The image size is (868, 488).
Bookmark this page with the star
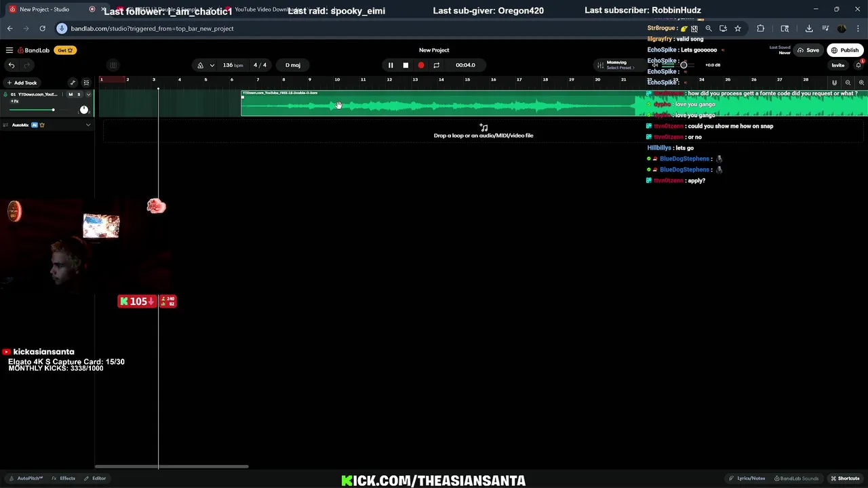tap(738, 28)
